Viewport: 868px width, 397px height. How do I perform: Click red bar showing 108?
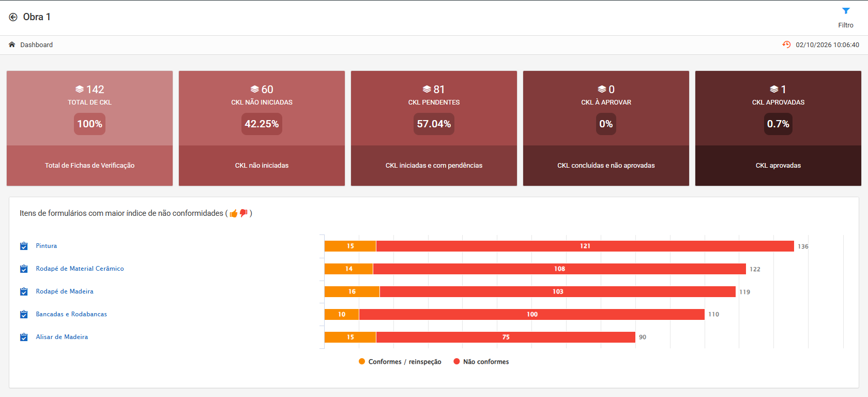point(559,269)
